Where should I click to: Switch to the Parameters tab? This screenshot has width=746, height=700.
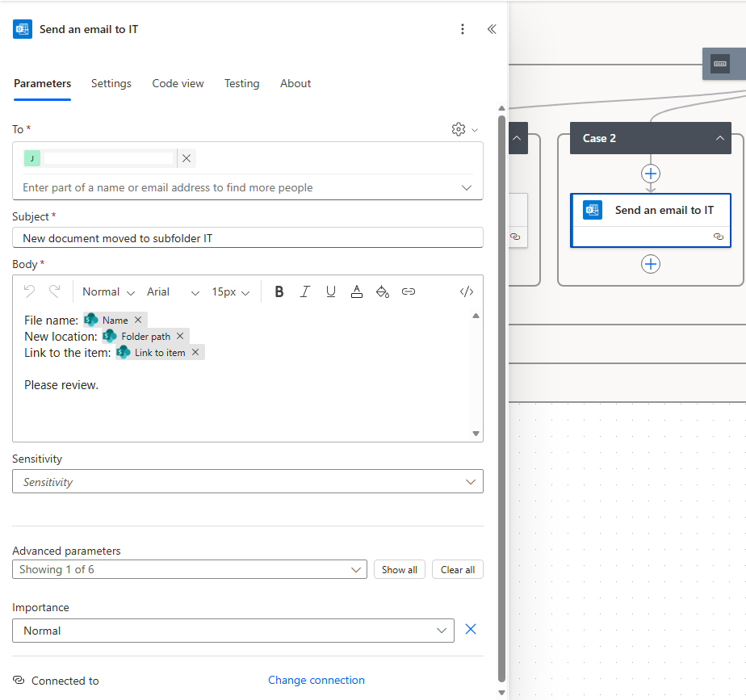pyautogui.click(x=42, y=83)
